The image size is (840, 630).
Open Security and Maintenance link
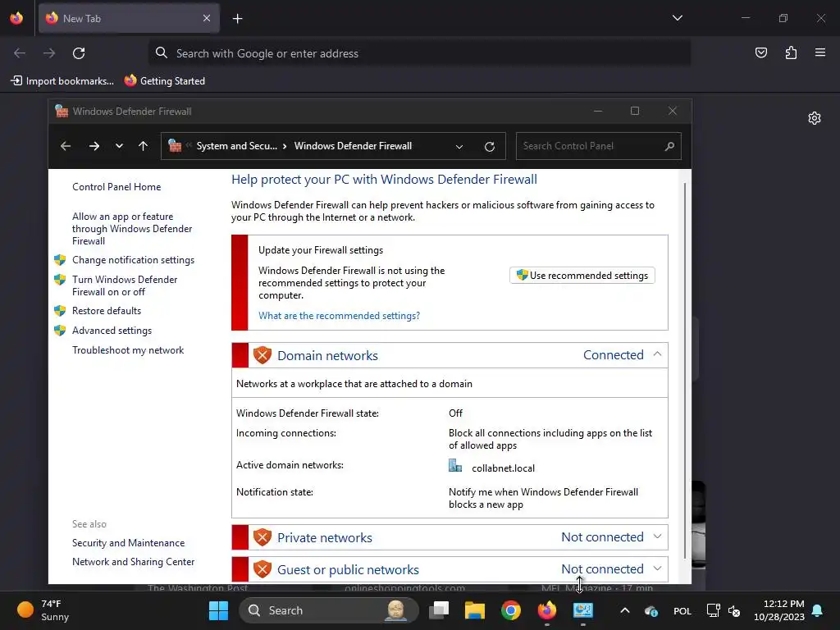pos(129,543)
